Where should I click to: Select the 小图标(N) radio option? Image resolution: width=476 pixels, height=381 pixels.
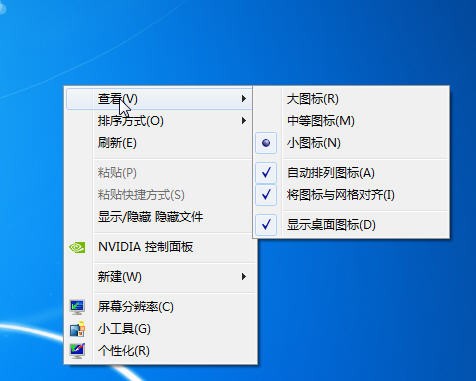coord(351,143)
